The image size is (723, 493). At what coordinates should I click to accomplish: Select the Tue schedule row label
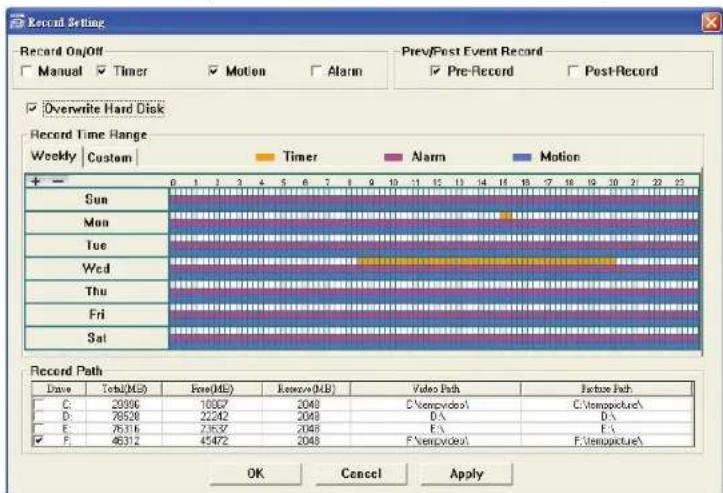pyautogui.click(x=96, y=245)
